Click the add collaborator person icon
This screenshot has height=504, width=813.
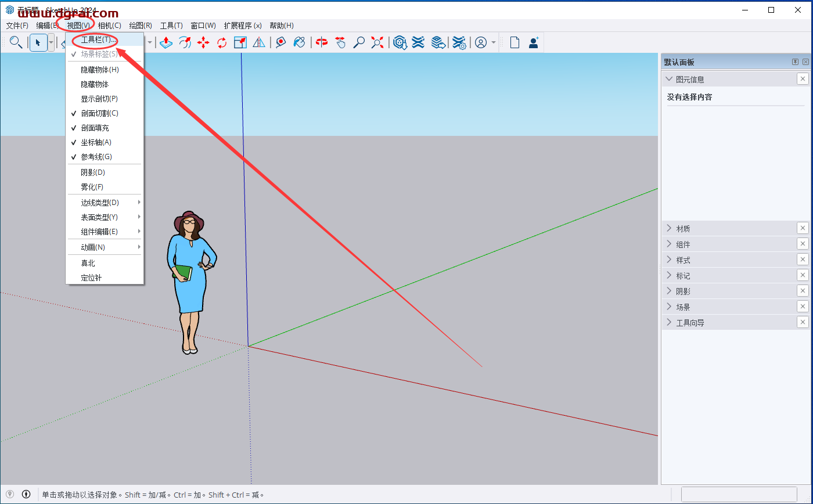534,42
